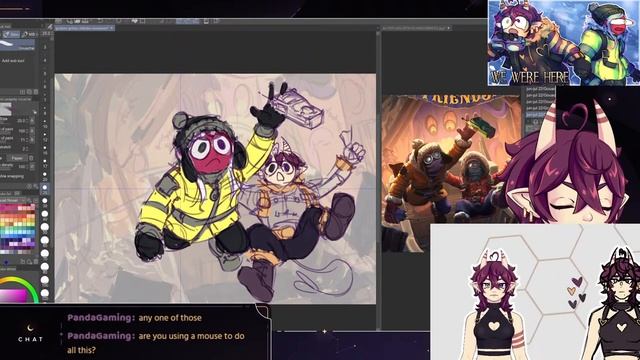Click Add sub tool
This screenshot has height=360, width=640.
[13, 61]
